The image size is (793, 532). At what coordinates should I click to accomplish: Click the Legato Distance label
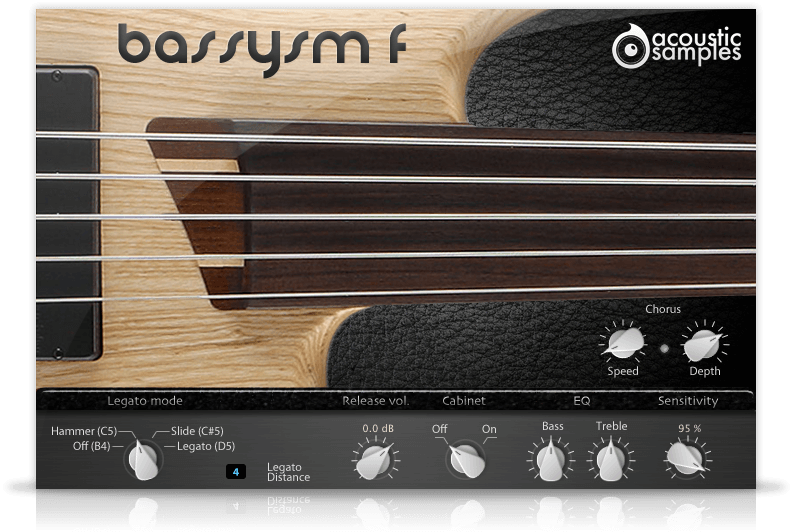click(288, 472)
